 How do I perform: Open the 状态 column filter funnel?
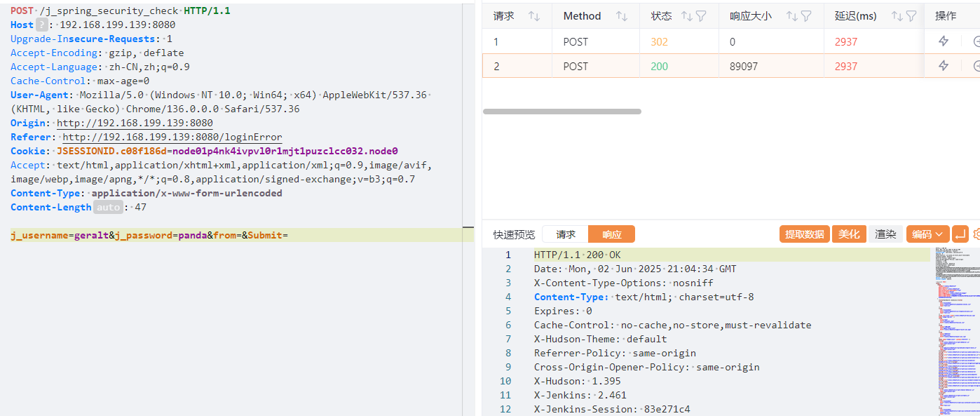700,16
